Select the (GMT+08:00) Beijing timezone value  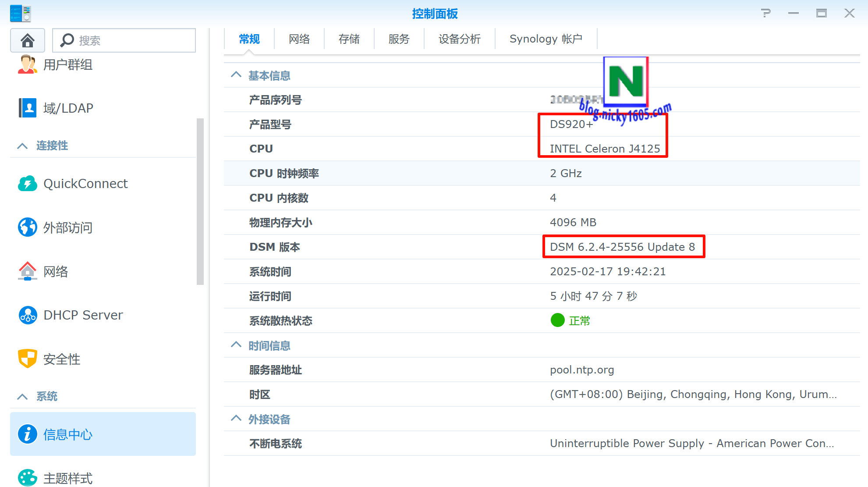693,394
